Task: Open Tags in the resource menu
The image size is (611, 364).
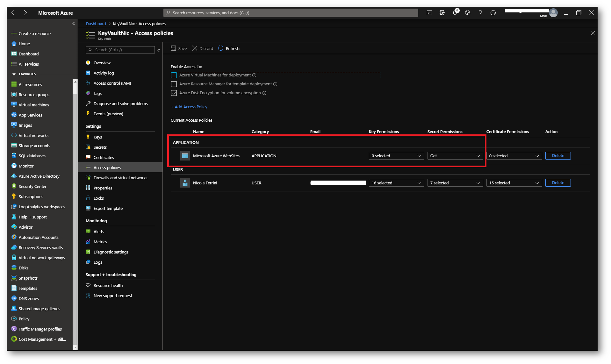Action: pyautogui.click(x=97, y=93)
